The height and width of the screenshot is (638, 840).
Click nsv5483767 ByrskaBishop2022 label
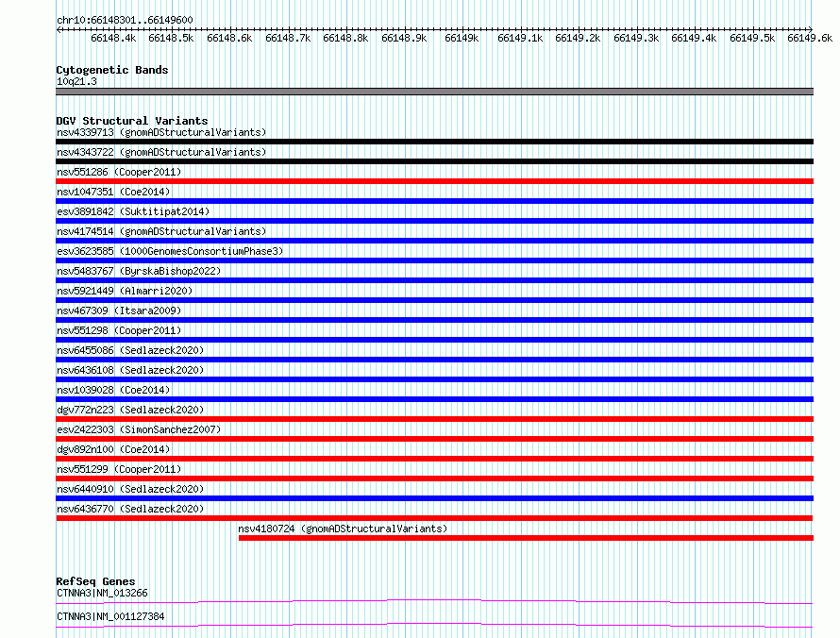coord(139,271)
